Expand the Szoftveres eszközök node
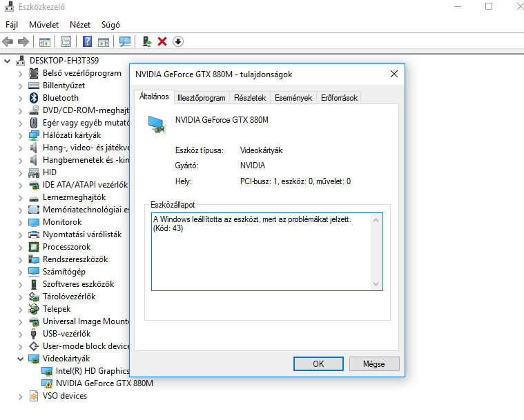Screen dimensions: 524x420 click(x=20, y=285)
